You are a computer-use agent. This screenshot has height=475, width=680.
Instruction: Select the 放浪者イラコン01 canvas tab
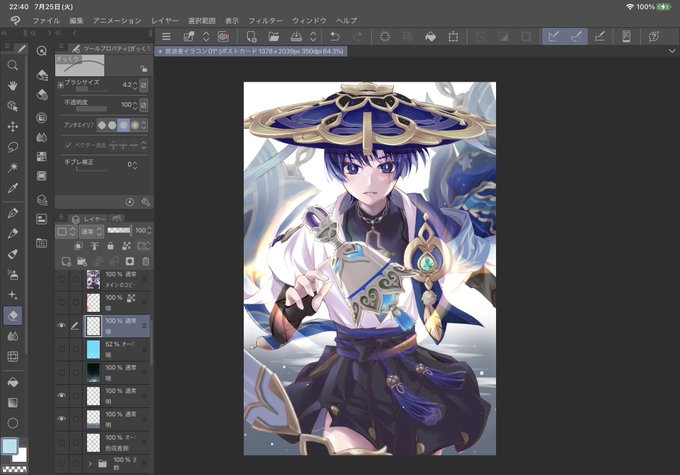(x=251, y=51)
